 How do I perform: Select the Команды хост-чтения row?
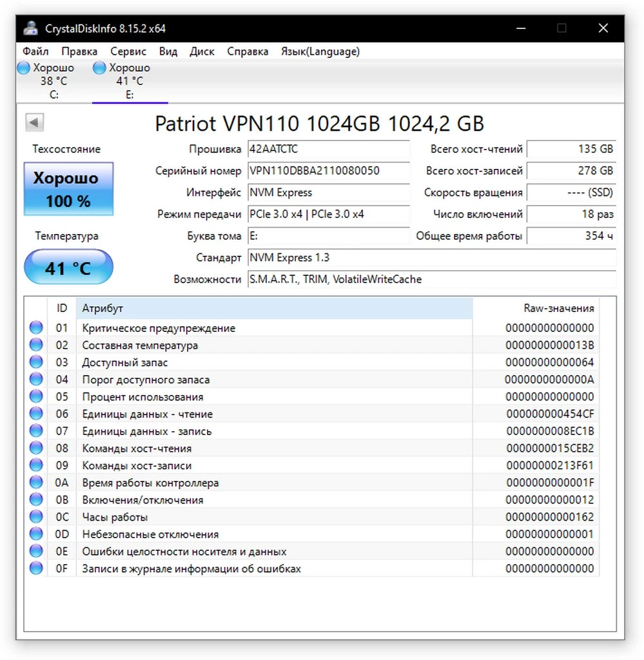point(312,449)
